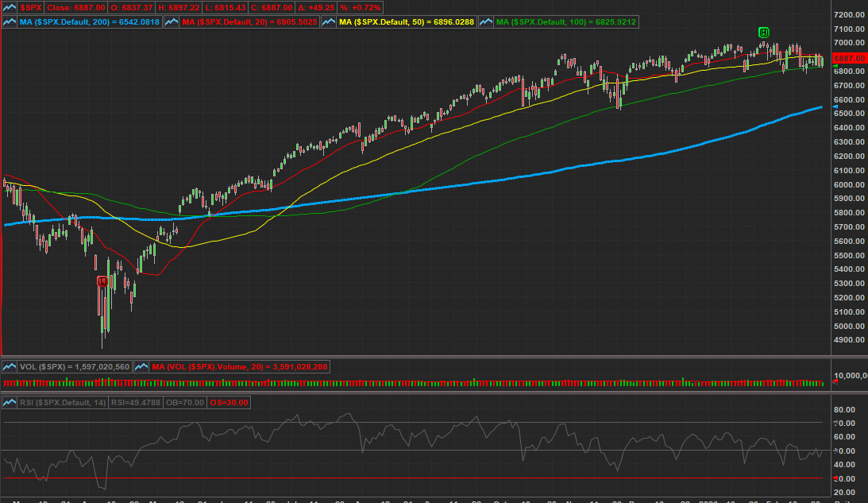
Task: Click the $SPX symbol name in header
Action: 31,7
